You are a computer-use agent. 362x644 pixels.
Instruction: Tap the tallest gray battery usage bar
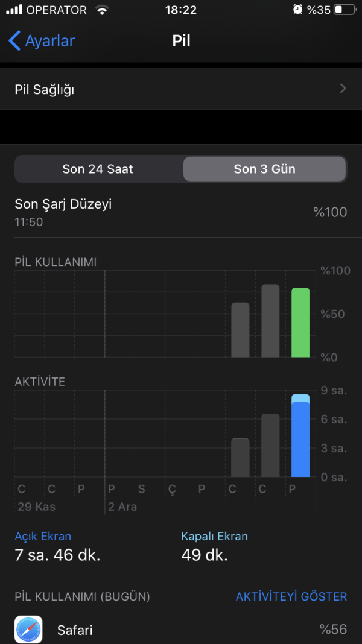click(270, 321)
